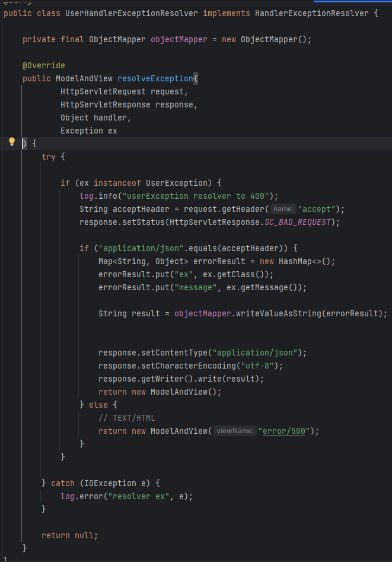Click HandlerExceptionResolver interface after implements
392x562 pixels.
(x=312, y=13)
